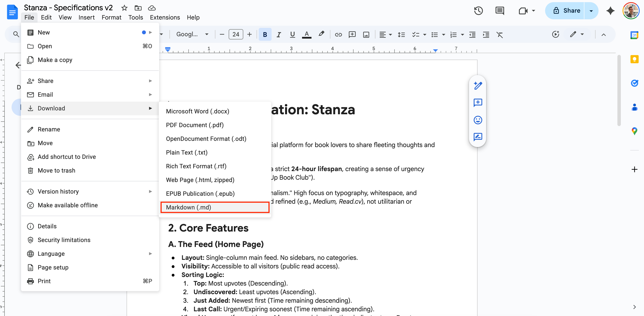Click the Gemini sparkle icon

tap(610, 11)
